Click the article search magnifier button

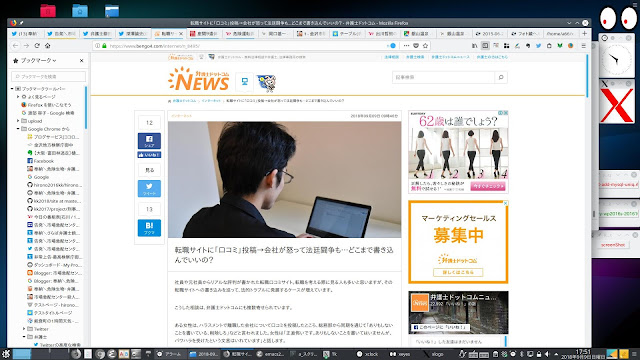click(x=501, y=77)
